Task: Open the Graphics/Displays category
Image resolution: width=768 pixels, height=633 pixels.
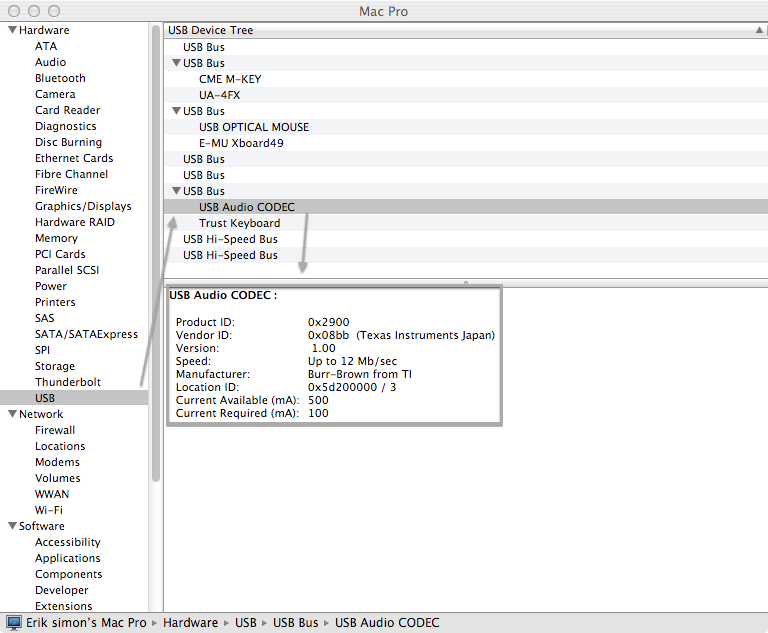Action: click(83, 206)
